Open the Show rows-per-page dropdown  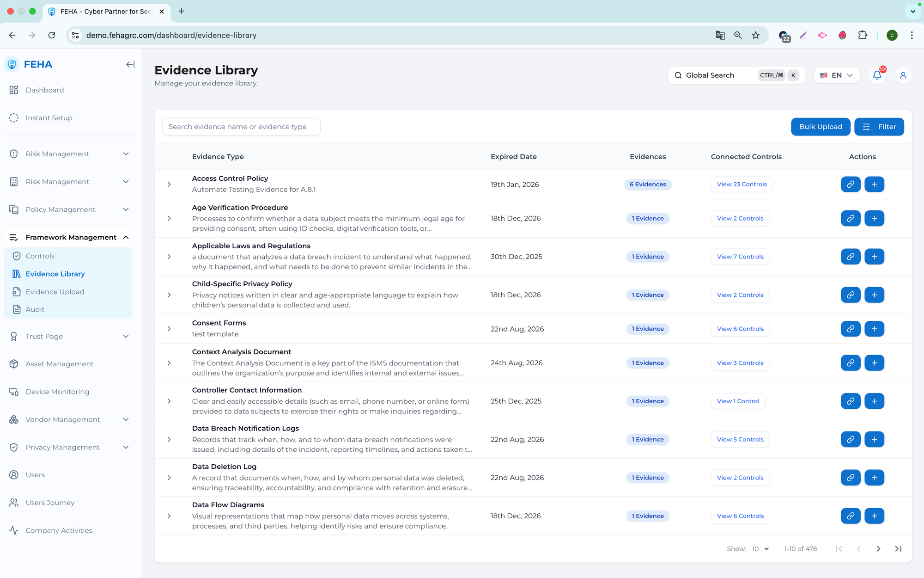[x=760, y=548]
